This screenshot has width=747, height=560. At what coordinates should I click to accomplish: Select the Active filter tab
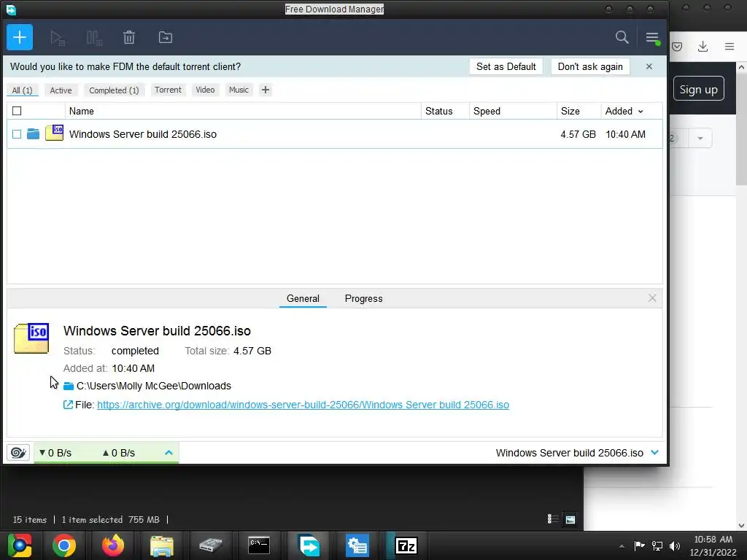(61, 90)
